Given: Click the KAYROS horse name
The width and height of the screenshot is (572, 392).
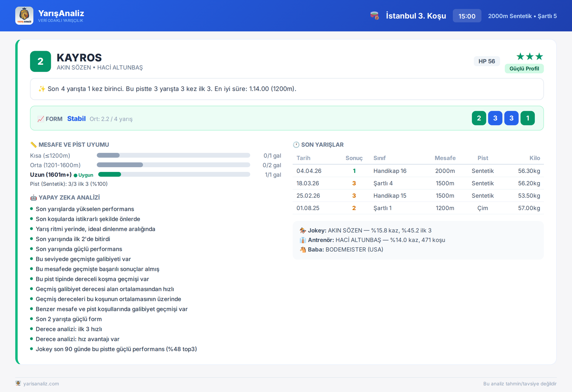Looking at the screenshot, I should 79,58.
